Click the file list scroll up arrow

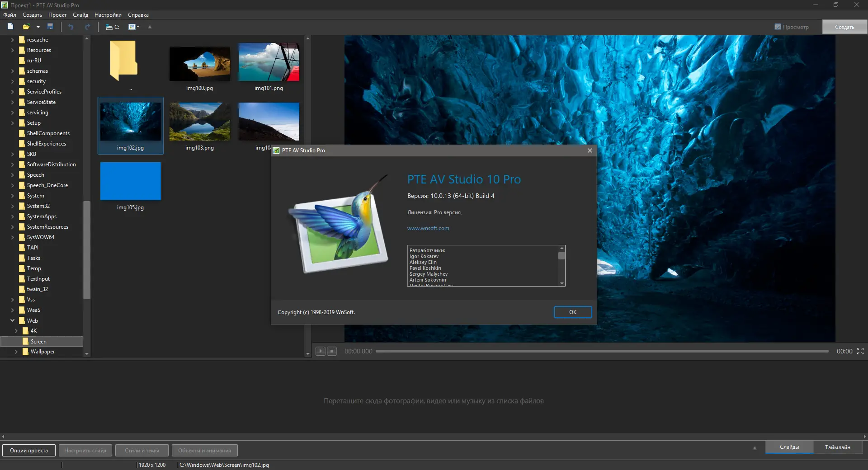click(x=308, y=38)
